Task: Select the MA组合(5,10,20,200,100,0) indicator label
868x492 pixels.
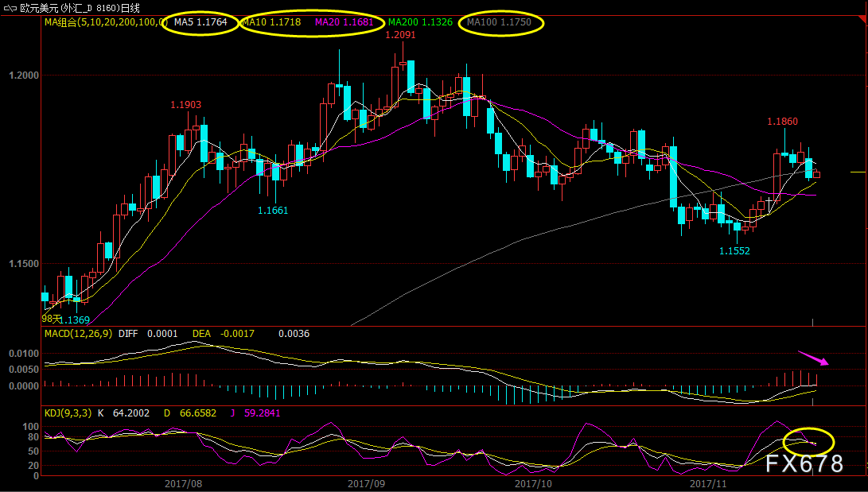Action: pyautogui.click(x=105, y=22)
